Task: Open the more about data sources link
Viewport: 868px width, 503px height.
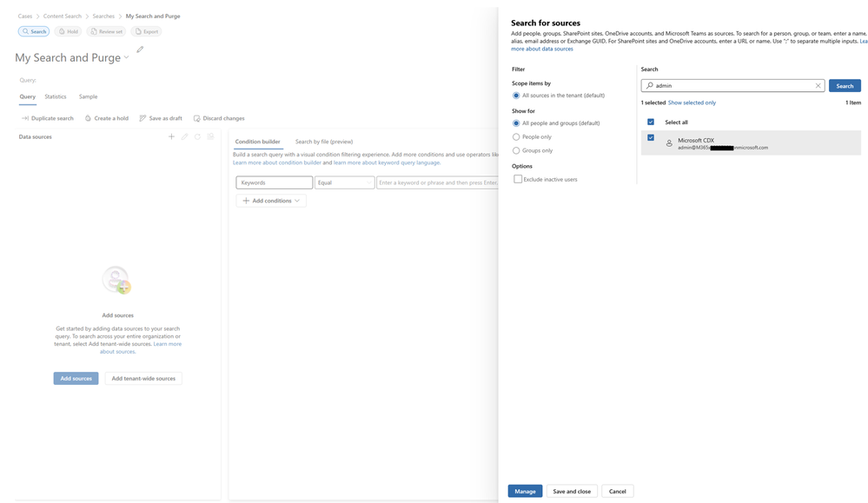Action: [542, 49]
